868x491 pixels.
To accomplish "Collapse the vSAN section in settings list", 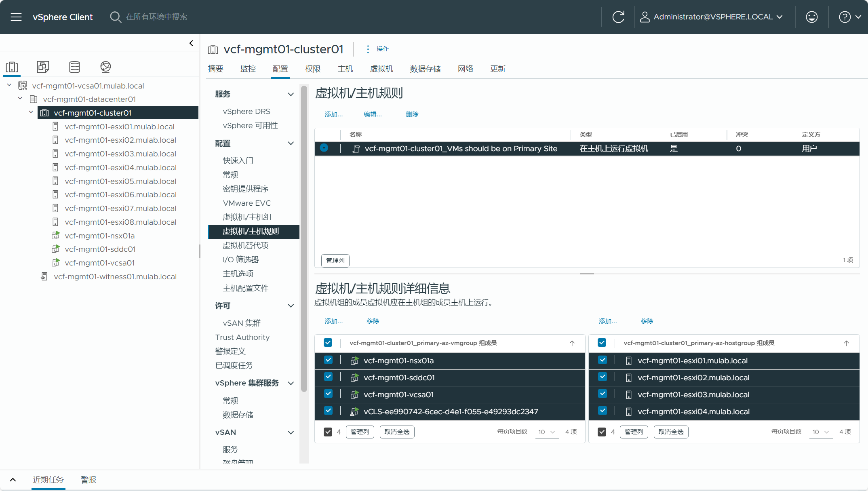I will click(291, 432).
